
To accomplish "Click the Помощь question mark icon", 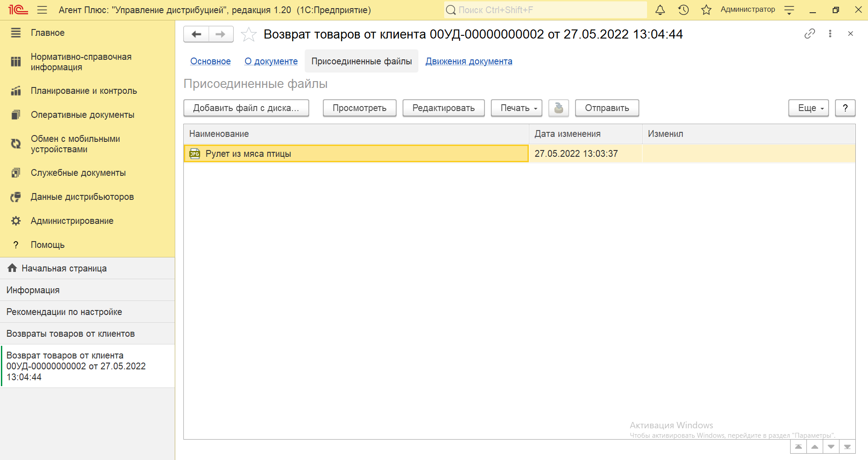I will pos(16,245).
